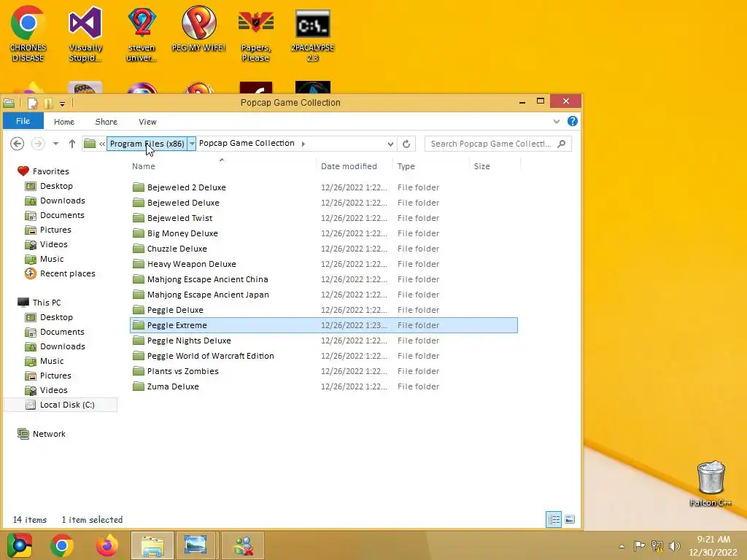Viewport: 747px width, 560px height.
Task: Open the Explorer Help question mark icon
Action: 573,122
